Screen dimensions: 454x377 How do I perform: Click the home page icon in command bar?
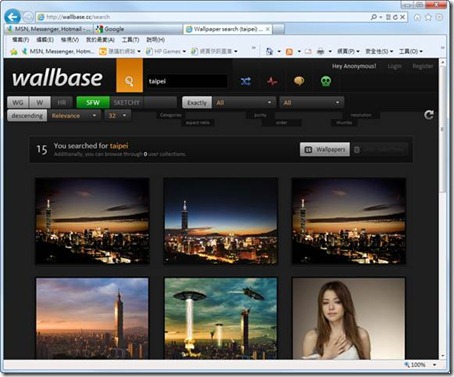(270, 51)
